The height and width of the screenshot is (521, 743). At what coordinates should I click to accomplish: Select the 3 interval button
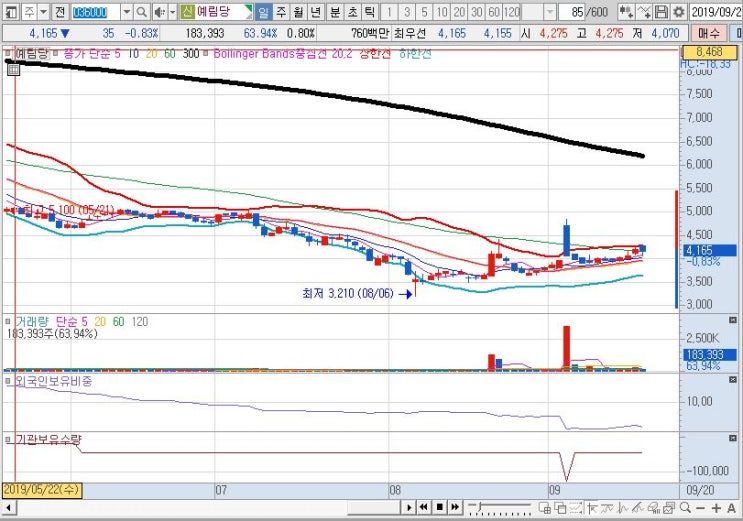click(x=407, y=12)
